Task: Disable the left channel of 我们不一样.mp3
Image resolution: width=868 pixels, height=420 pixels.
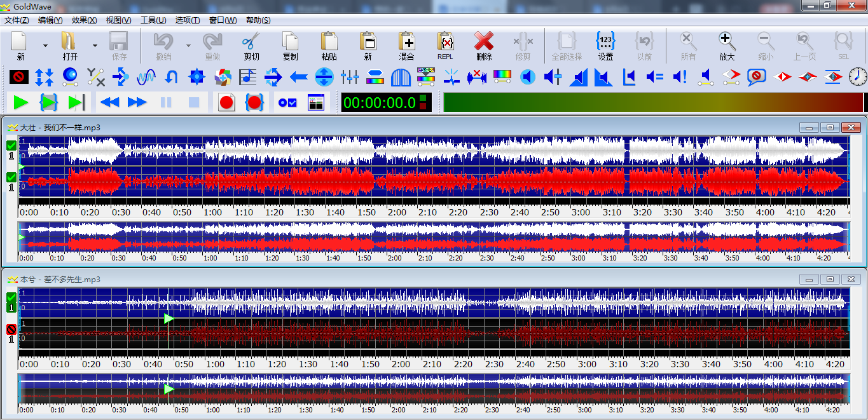Action: click(x=11, y=146)
